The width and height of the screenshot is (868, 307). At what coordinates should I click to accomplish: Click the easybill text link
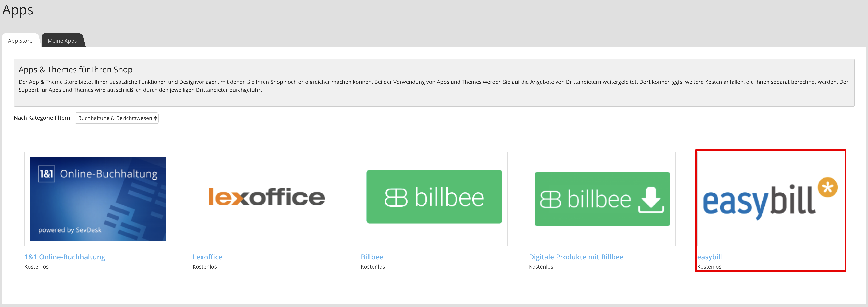click(x=710, y=257)
